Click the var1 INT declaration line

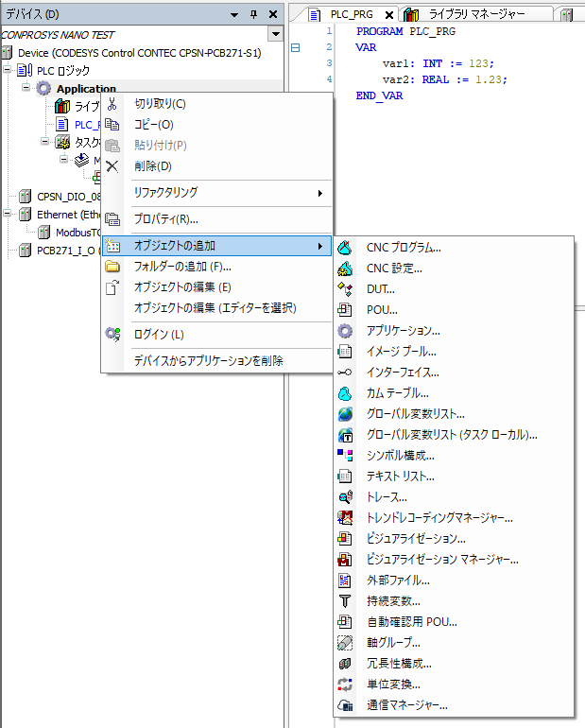click(x=438, y=63)
